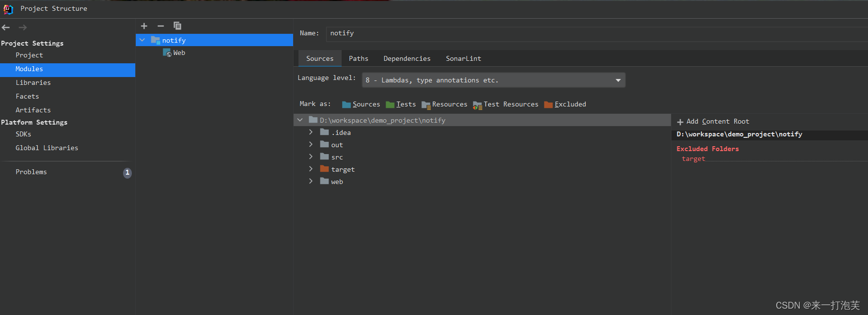Open Artifacts settings

pyautogui.click(x=68, y=110)
